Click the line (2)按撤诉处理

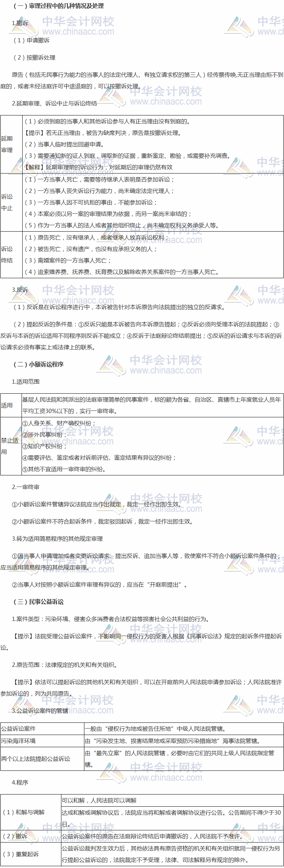point(34,57)
